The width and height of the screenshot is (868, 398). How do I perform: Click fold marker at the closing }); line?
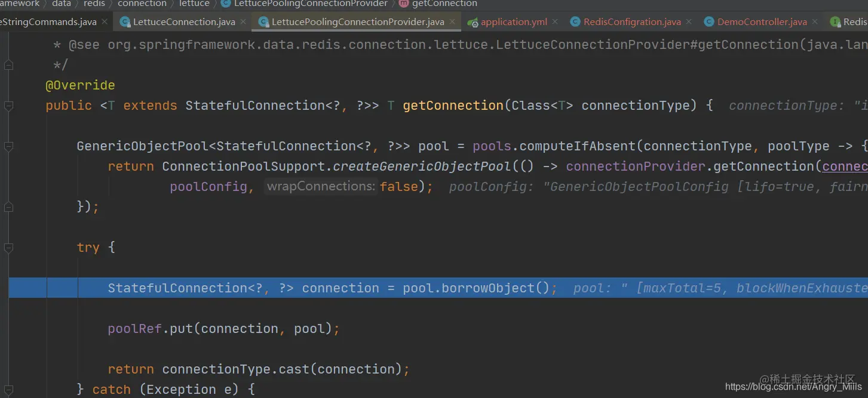pos(8,207)
